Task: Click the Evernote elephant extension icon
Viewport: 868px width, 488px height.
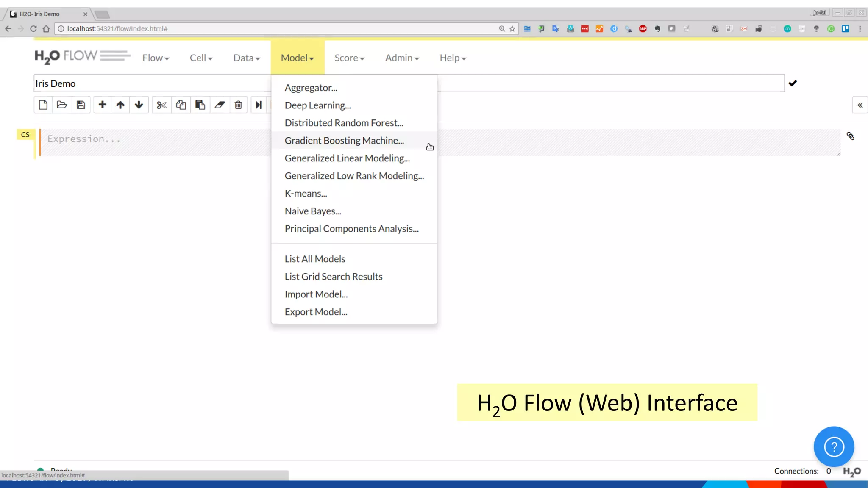Action: pyautogui.click(x=657, y=28)
